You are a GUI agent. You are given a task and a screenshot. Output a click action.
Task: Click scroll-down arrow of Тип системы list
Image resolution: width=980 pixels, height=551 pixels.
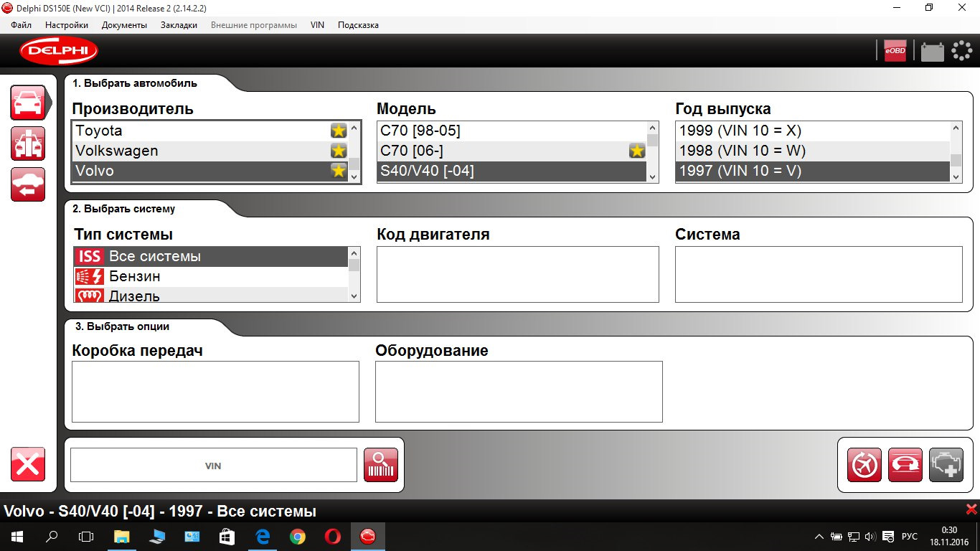354,296
